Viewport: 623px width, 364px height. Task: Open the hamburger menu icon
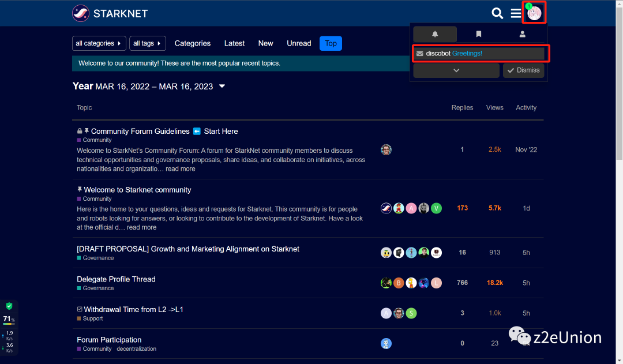pos(516,13)
